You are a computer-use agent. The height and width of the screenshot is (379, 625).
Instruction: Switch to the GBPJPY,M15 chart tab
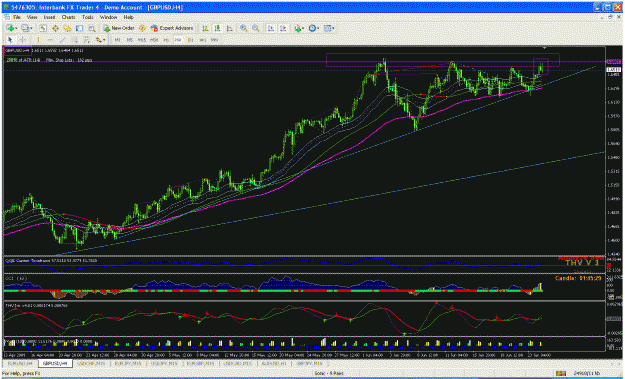(x=310, y=363)
